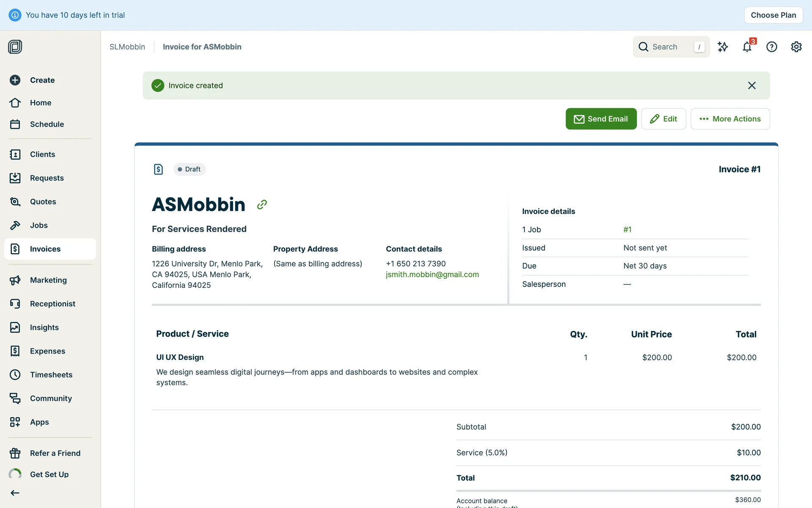Go to Clients in the sidebar
Screen dimensions: 812x508
coord(42,154)
